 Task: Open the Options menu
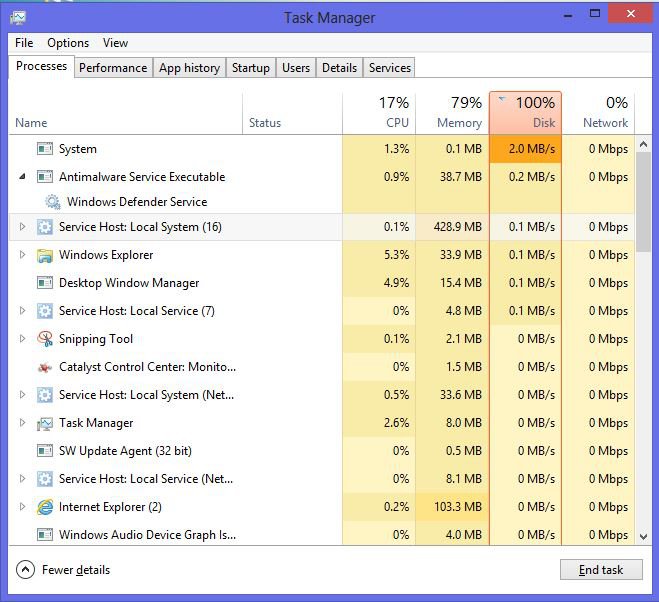(x=68, y=43)
